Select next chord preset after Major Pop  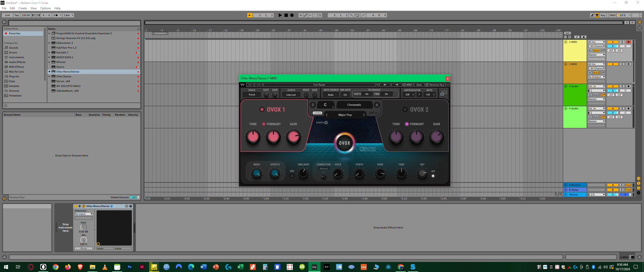(364, 115)
